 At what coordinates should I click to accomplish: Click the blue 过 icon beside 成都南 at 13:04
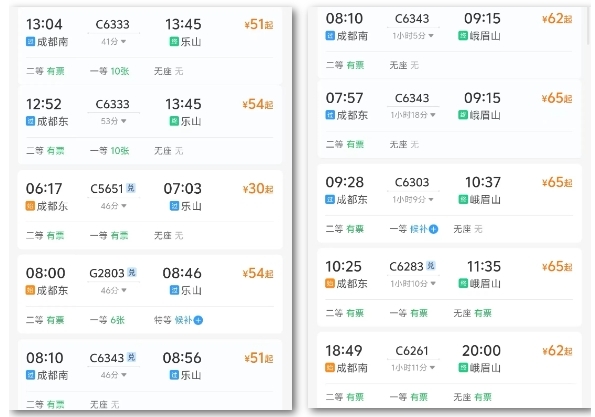30,41
